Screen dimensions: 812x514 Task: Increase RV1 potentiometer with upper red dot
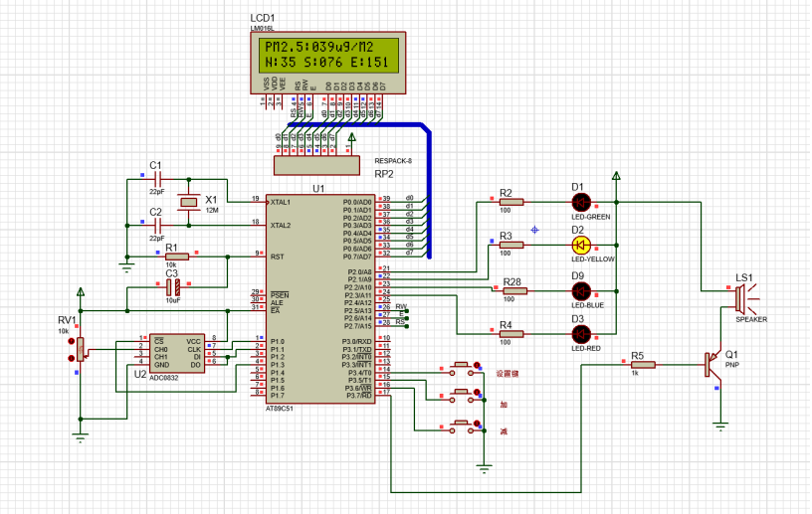pyautogui.click(x=72, y=341)
